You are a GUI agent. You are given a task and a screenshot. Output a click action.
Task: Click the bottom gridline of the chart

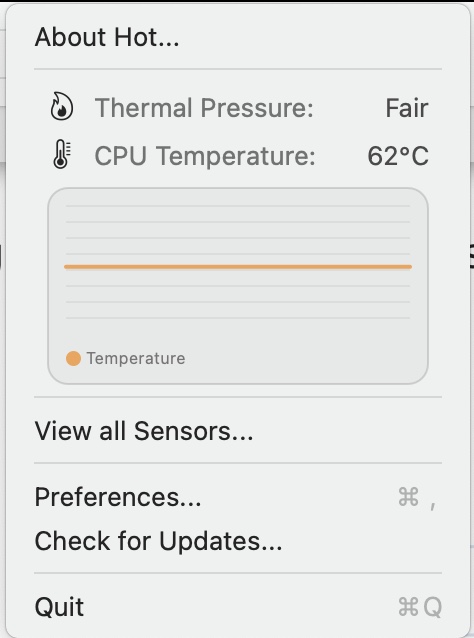point(238,318)
